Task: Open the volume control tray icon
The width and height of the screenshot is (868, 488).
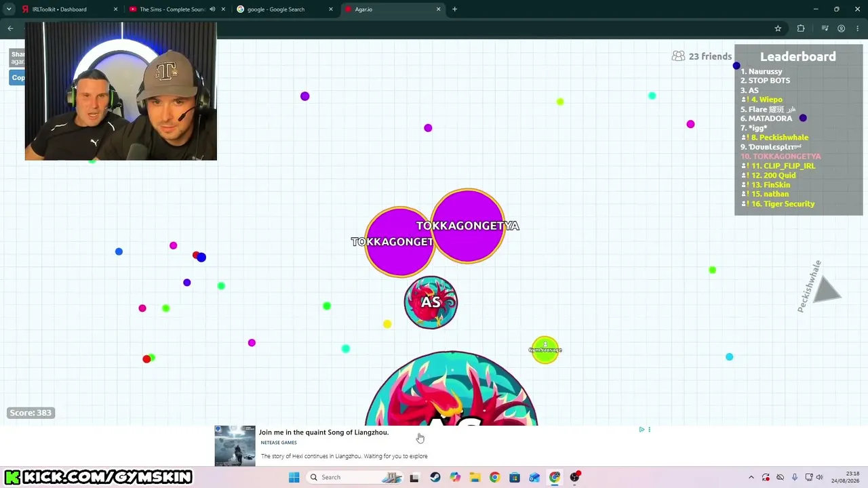Action: [819, 477]
